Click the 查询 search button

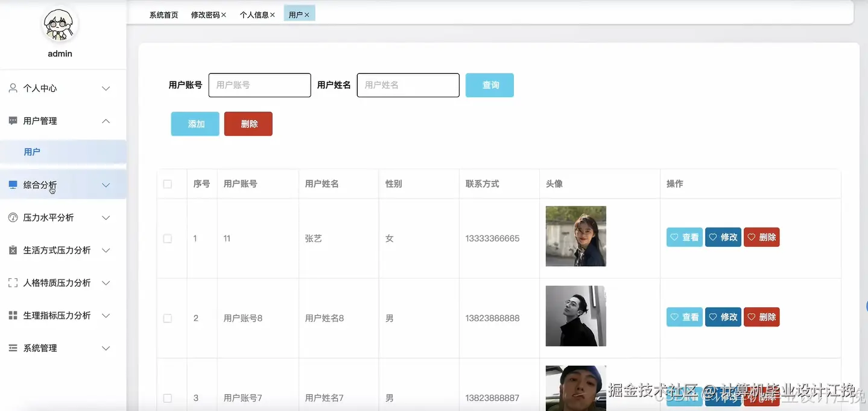point(490,85)
